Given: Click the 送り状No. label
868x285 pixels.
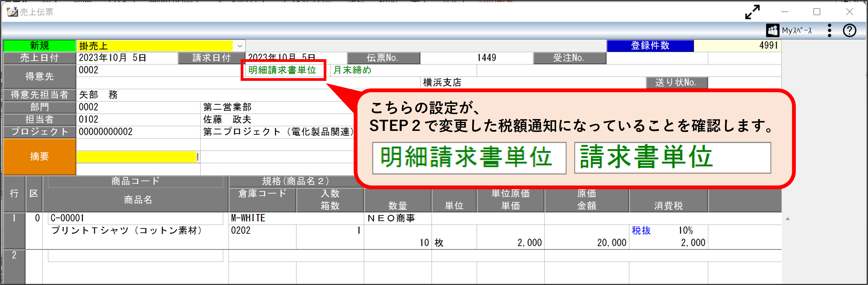Looking at the screenshot, I should coord(676,82).
